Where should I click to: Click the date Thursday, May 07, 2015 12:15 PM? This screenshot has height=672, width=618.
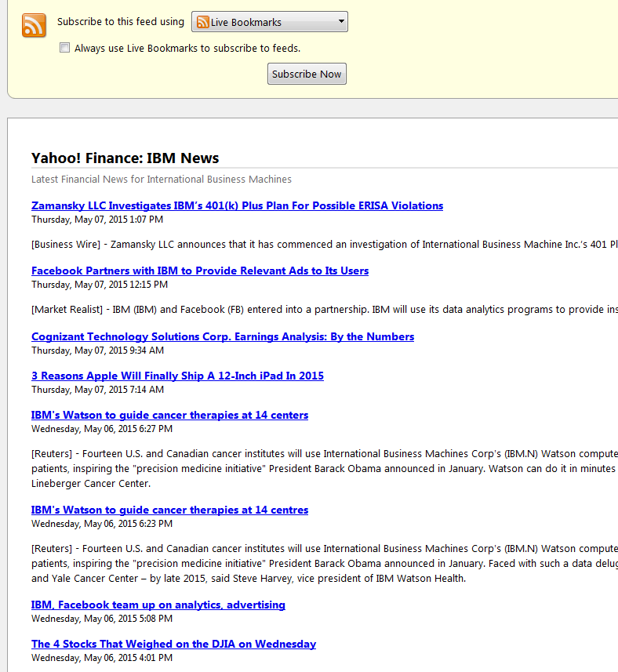(100, 285)
